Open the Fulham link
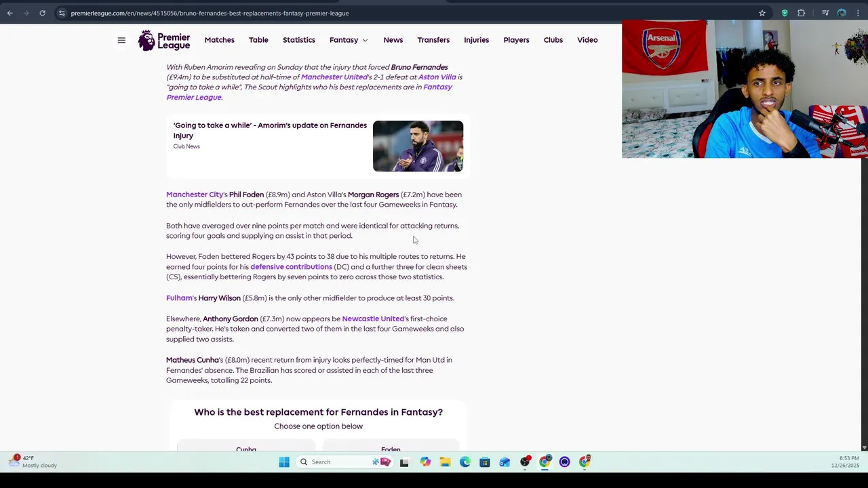The height and width of the screenshot is (488, 868). (180, 298)
